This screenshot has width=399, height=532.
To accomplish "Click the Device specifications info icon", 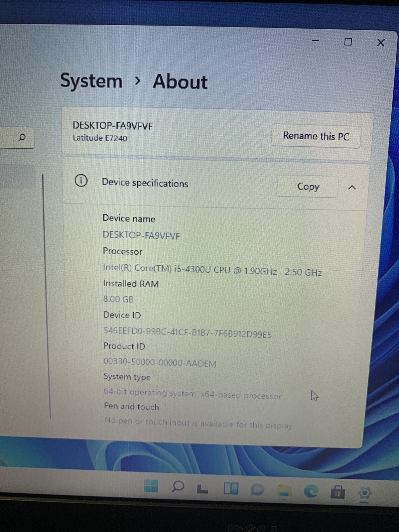I will pyautogui.click(x=81, y=181).
